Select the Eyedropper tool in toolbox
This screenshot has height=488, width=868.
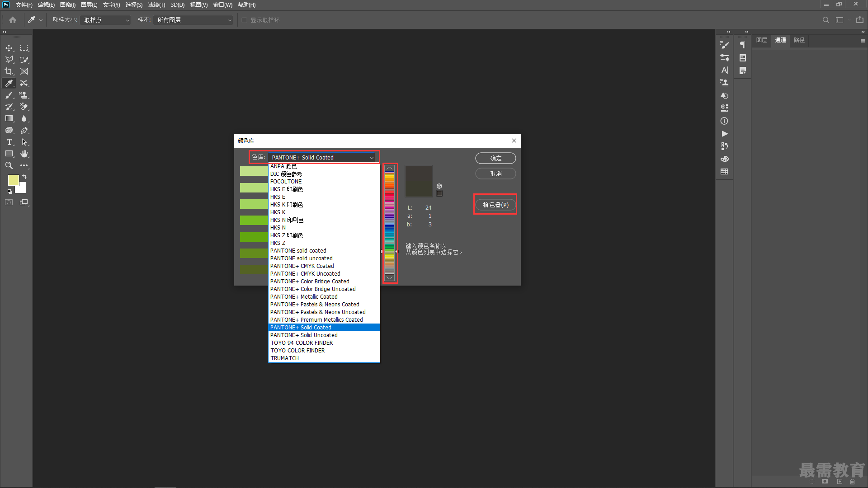pos(9,83)
